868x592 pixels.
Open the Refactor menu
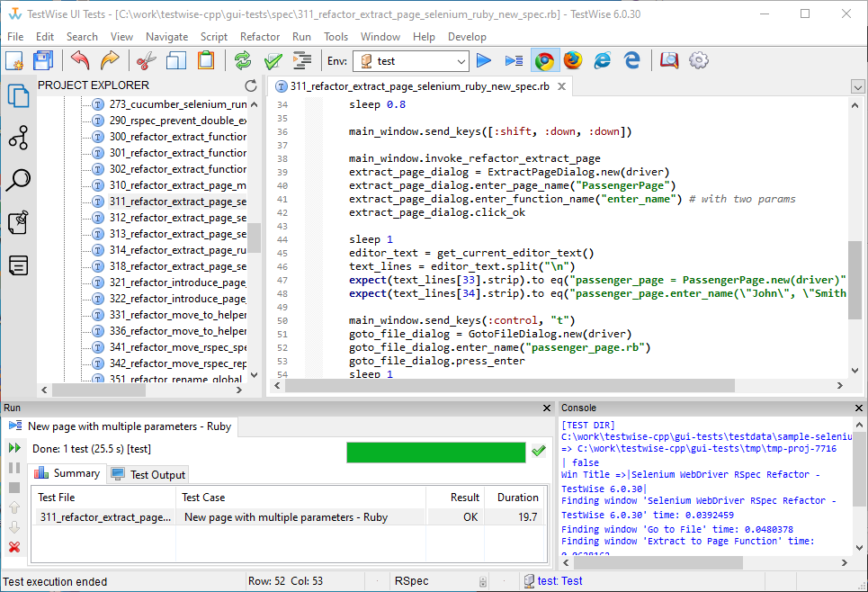(260, 37)
